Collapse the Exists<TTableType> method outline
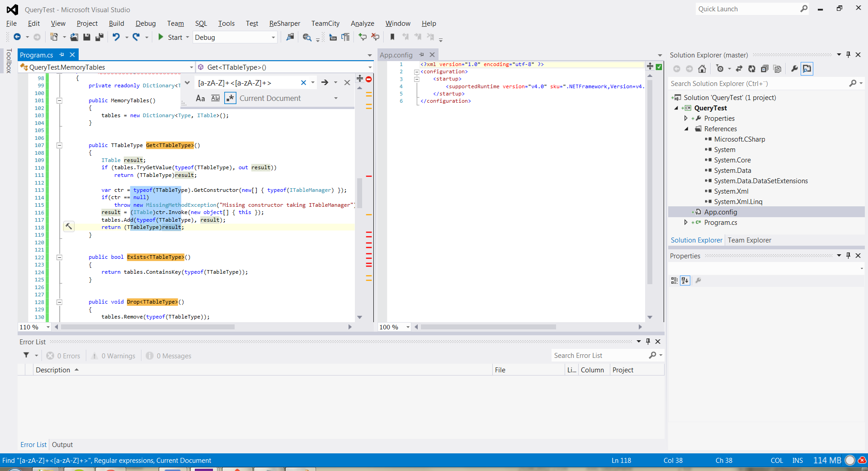868x471 pixels. click(59, 257)
